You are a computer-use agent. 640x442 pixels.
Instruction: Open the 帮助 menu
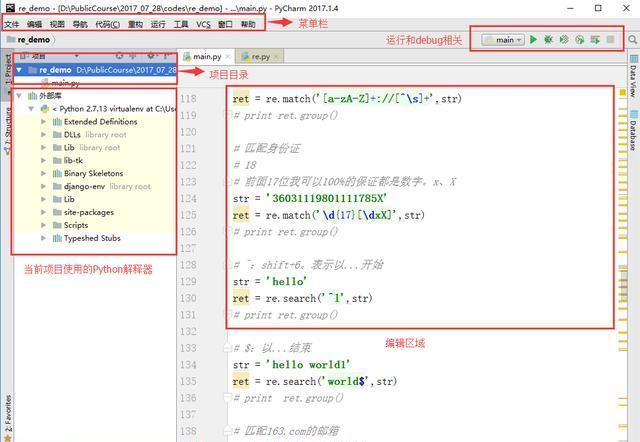[248, 24]
